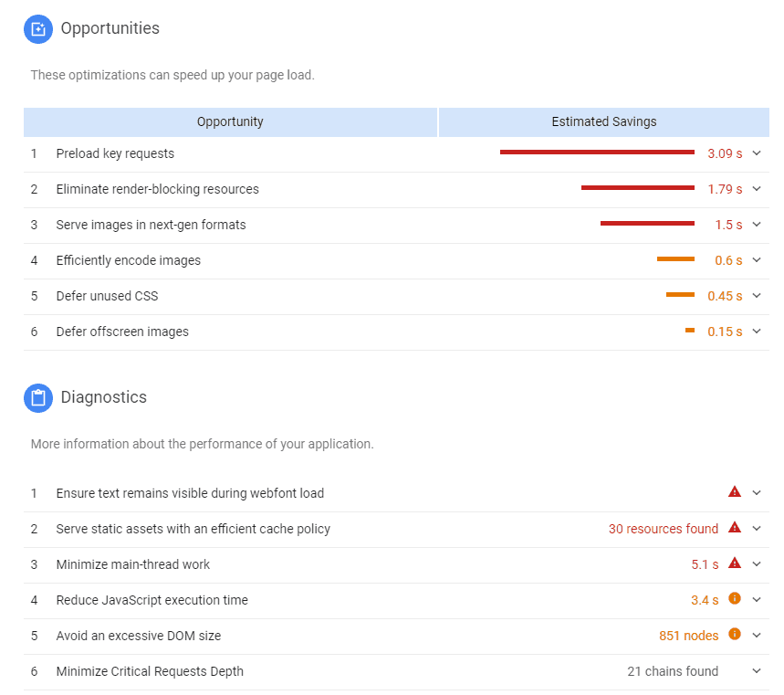Click Avoid an excessive DOM size title
This screenshot has width=784, height=695.
pyautogui.click(x=138, y=636)
